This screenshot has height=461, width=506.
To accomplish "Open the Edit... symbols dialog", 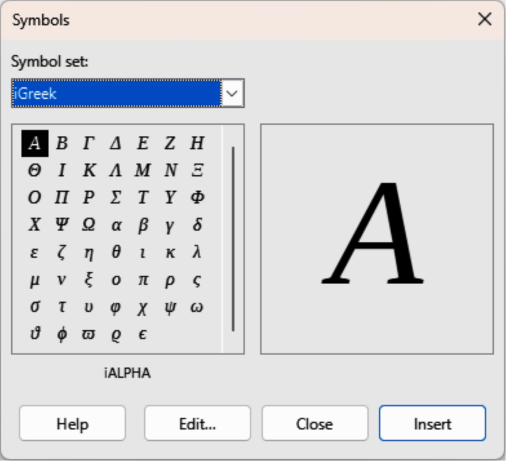I will (x=197, y=423).
